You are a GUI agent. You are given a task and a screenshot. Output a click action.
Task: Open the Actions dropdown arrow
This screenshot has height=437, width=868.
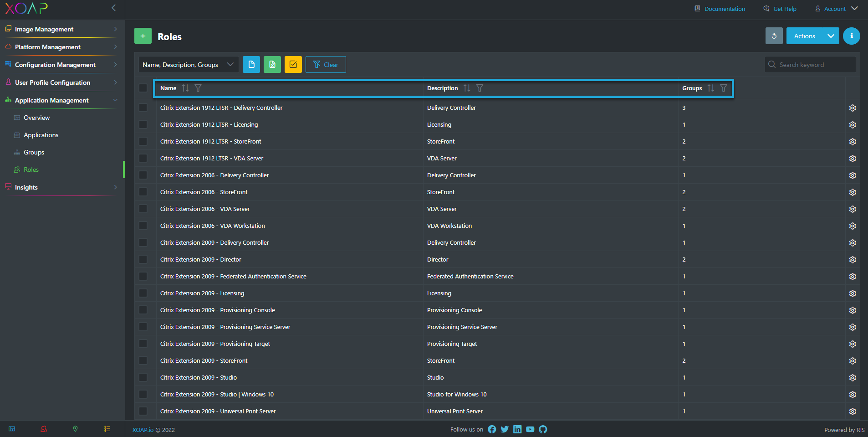(x=831, y=36)
